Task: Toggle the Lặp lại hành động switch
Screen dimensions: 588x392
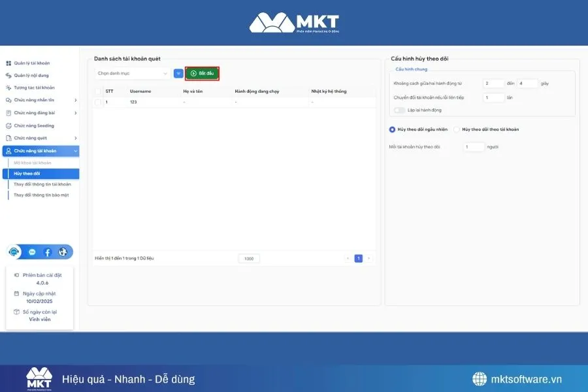Action: pyautogui.click(x=399, y=110)
